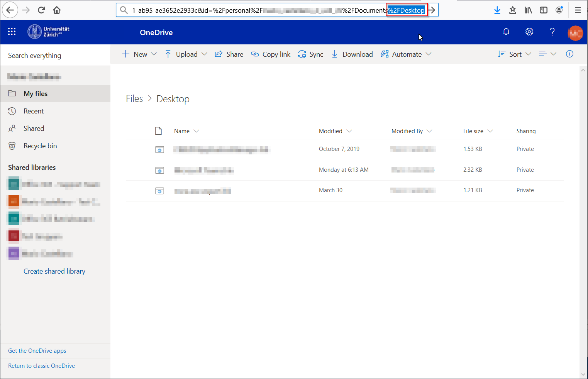Click the Sharing column header
This screenshot has width=588, height=379.
pos(526,131)
